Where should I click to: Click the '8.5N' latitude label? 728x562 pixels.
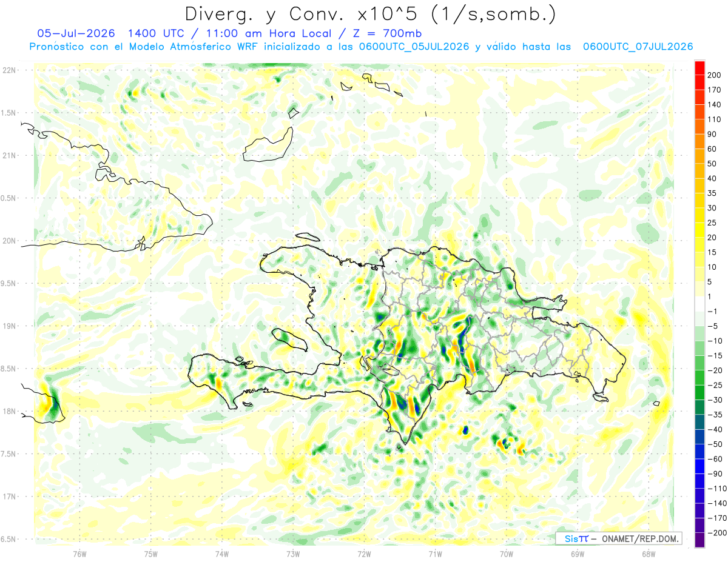9,369
